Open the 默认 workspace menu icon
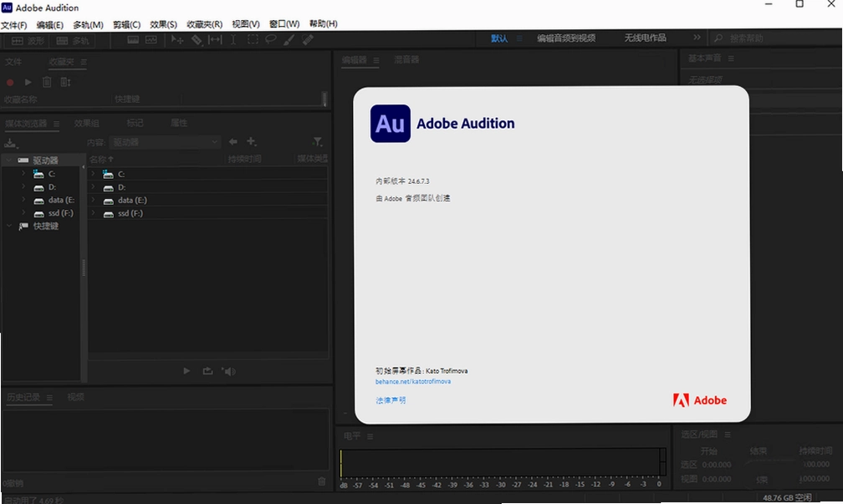The width and height of the screenshot is (843, 504). point(519,38)
